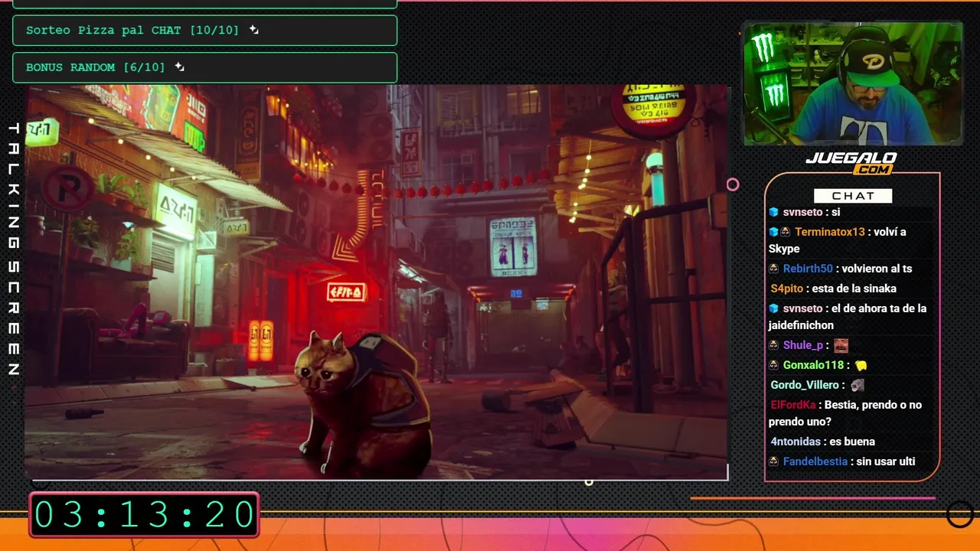Click the yellow emote in Gonxalo118's message
Screen dimensions: 980x551
click(x=861, y=365)
